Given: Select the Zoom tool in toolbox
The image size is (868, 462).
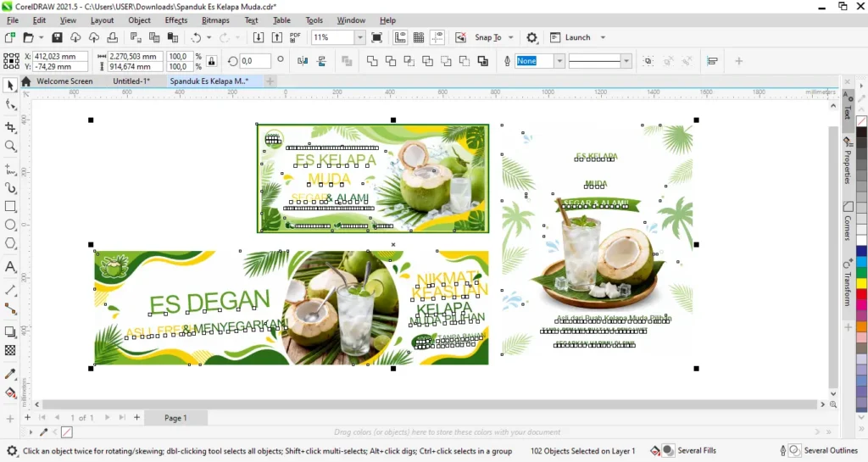Looking at the screenshot, I should click(x=10, y=146).
